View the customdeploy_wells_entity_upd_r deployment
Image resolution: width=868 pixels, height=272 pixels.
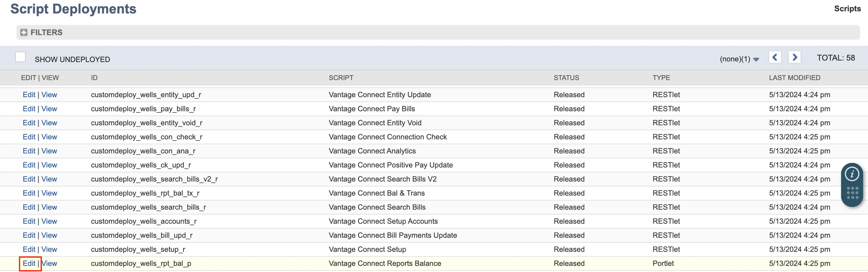pyautogui.click(x=49, y=95)
